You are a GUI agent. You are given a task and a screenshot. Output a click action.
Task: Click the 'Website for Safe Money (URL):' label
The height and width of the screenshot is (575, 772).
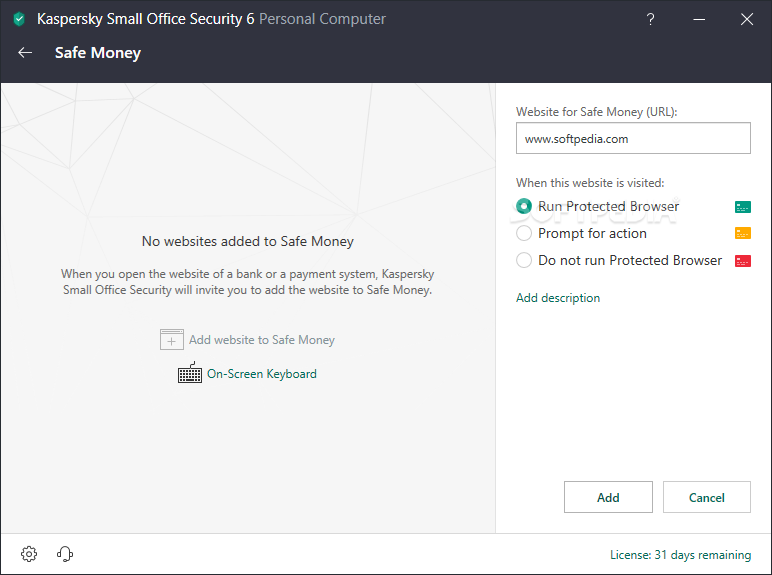coord(597,112)
